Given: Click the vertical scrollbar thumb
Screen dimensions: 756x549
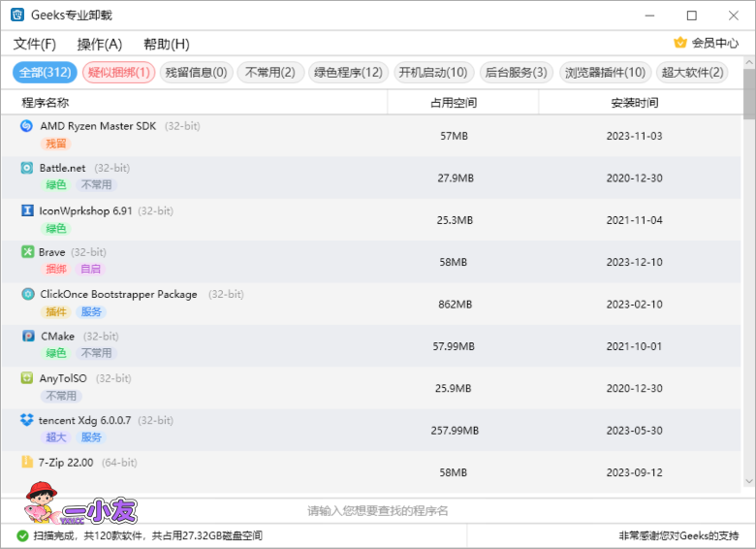Looking at the screenshot, I should [x=749, y=94].
